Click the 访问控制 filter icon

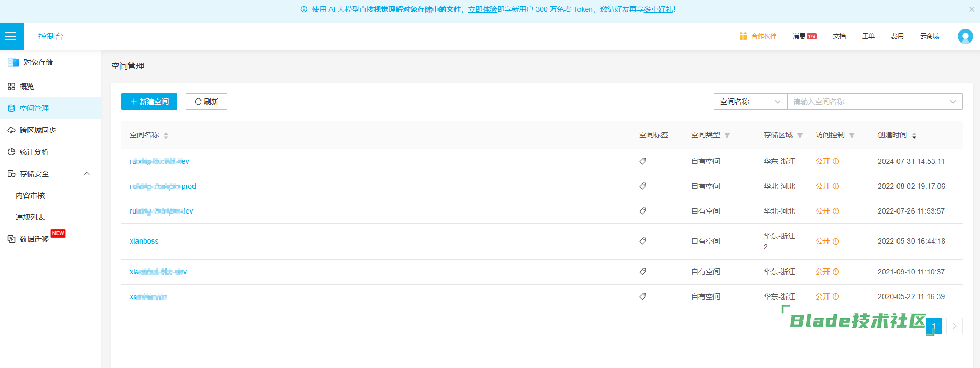[852, 135]
